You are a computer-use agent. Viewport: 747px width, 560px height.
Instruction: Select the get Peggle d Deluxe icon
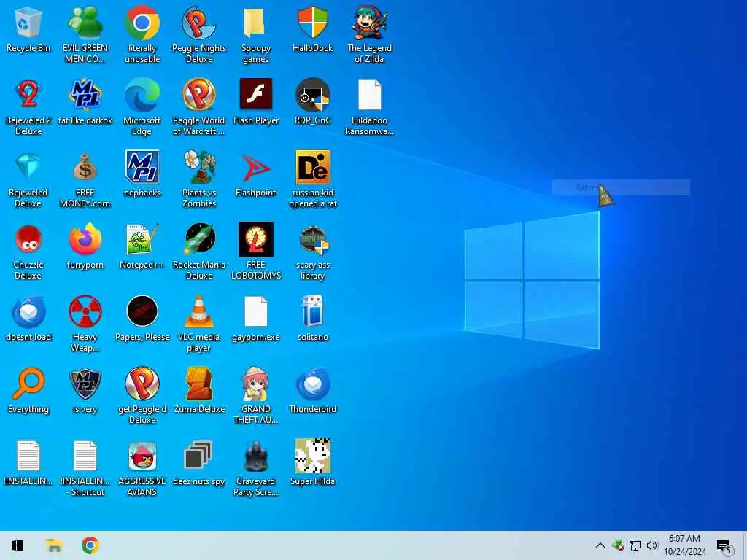(x=142, y=384)
